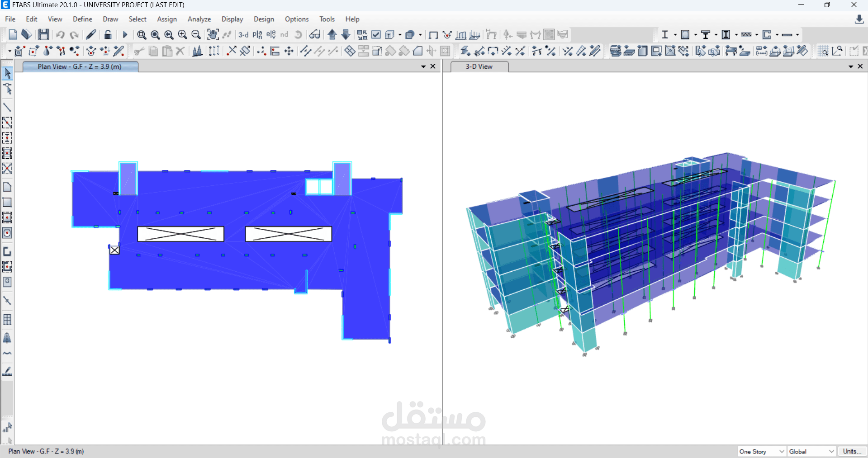The image size is (868, 458).
Task: Select the Reshape Object tool
Action: point(7,89)
